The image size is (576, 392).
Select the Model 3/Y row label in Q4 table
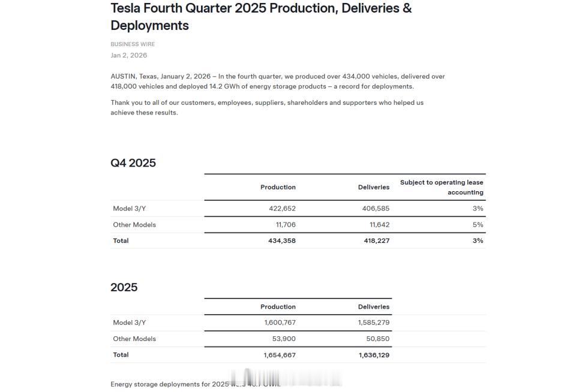(129, 209)
